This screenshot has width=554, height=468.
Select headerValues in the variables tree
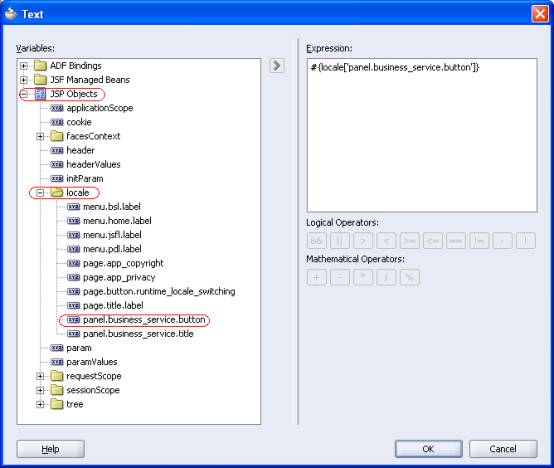click(x=93, y=165)
